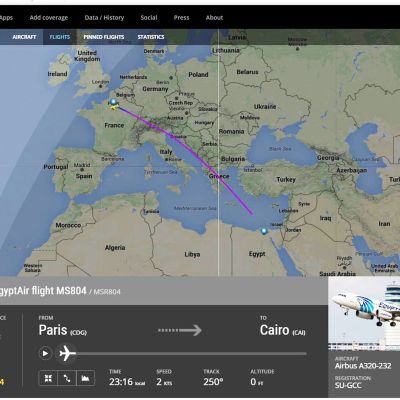Click the 0 ft altitude value

pos(257,382)
